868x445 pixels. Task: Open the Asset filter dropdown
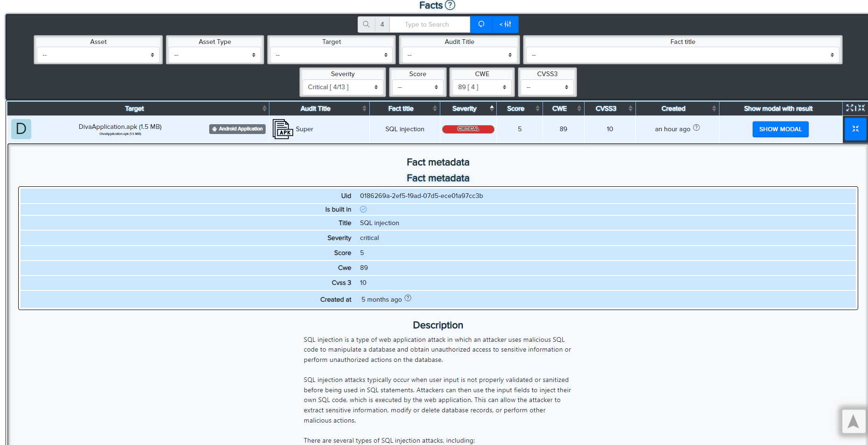pos(98,55)
